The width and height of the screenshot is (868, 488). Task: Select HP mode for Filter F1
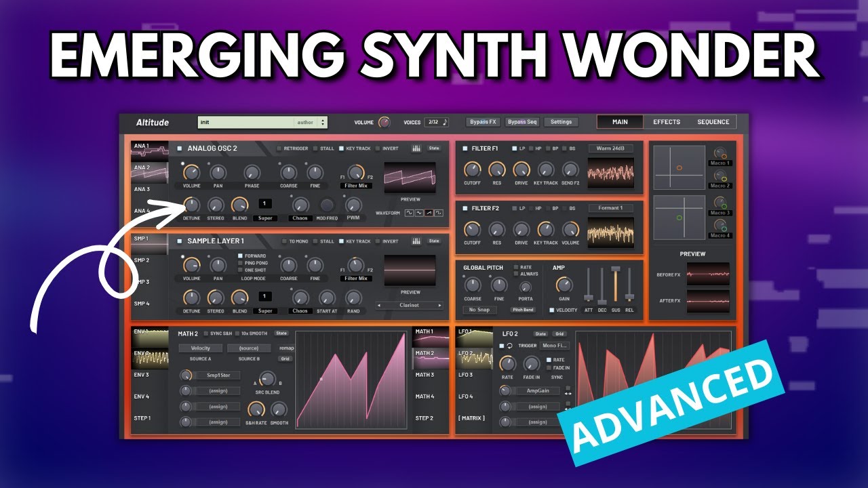pyautogui.click(x=530, y=148)
